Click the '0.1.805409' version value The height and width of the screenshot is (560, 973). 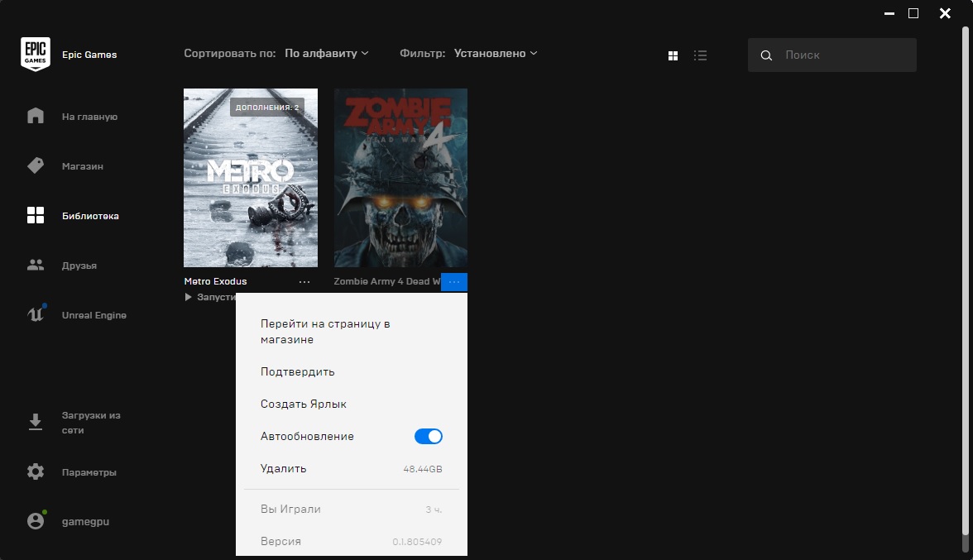tap(417, 542)
